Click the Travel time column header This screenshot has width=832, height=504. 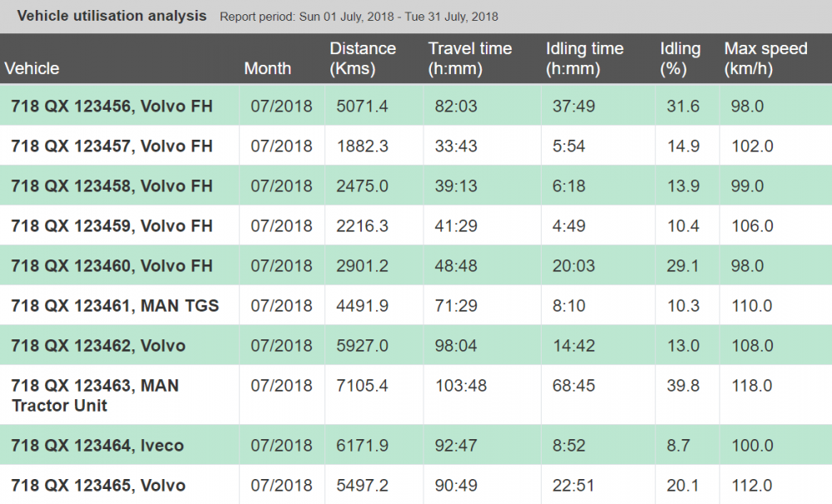click(x=470, y=58)
